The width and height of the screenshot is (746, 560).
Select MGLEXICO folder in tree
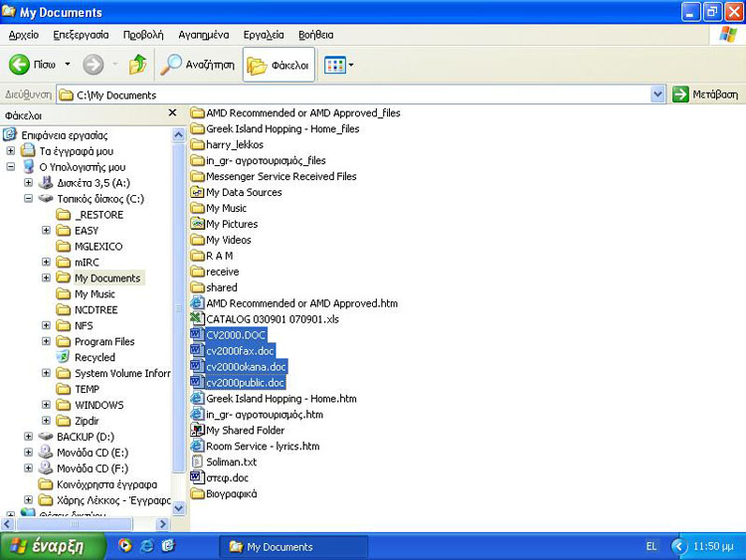[90, 247]
